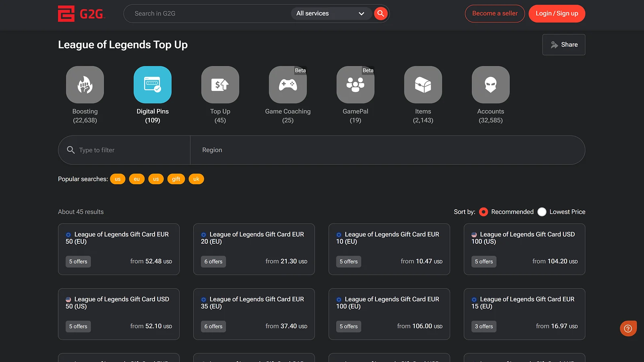
Task: Select the Game Coaching Beta icon
Action: point(287,85)
